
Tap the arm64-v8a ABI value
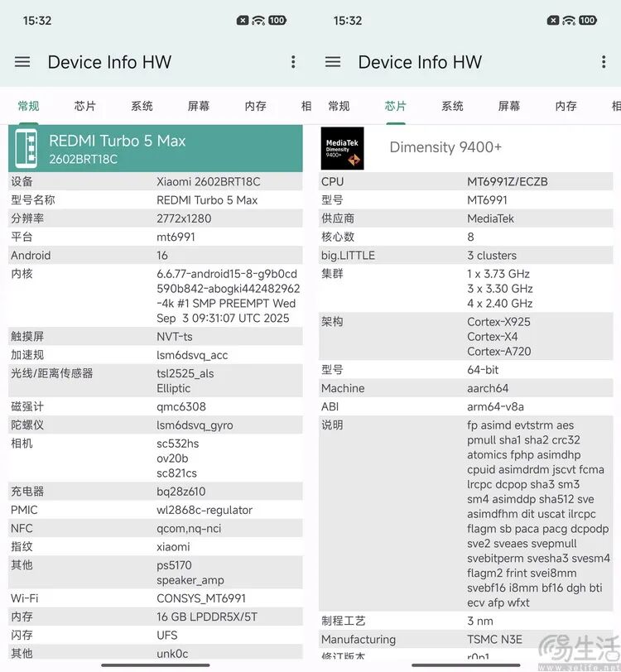(495, 406)
